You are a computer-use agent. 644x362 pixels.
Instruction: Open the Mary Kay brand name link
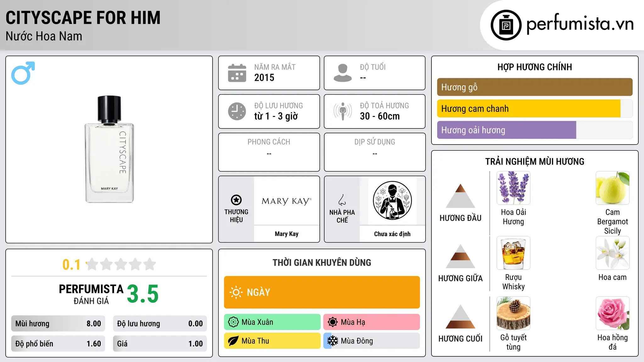pyautogui.click(x=286, y=234)
